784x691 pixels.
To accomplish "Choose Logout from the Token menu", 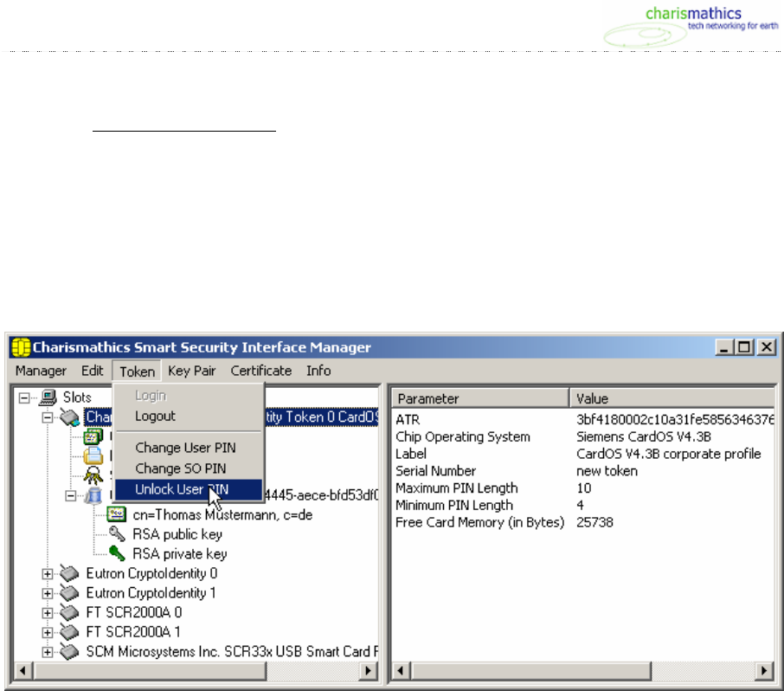I will (189, 417).
